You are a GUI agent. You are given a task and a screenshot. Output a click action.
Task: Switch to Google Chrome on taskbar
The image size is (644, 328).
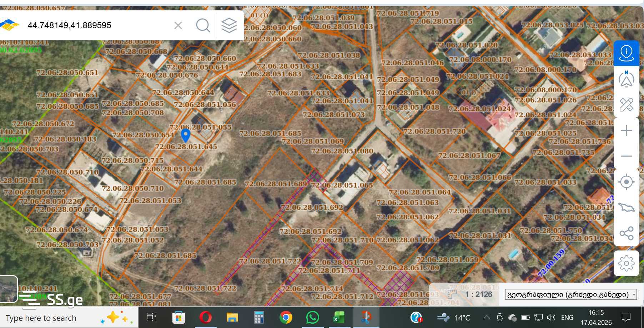[286, 317]
